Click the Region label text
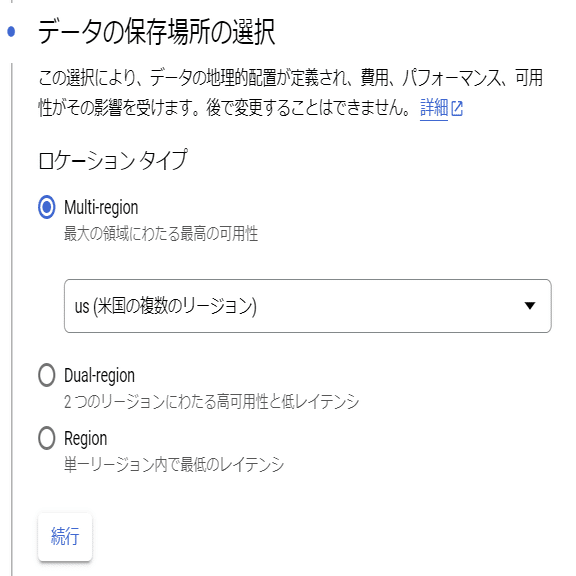Screen dimensions: 576x576 tap(86, 439)
